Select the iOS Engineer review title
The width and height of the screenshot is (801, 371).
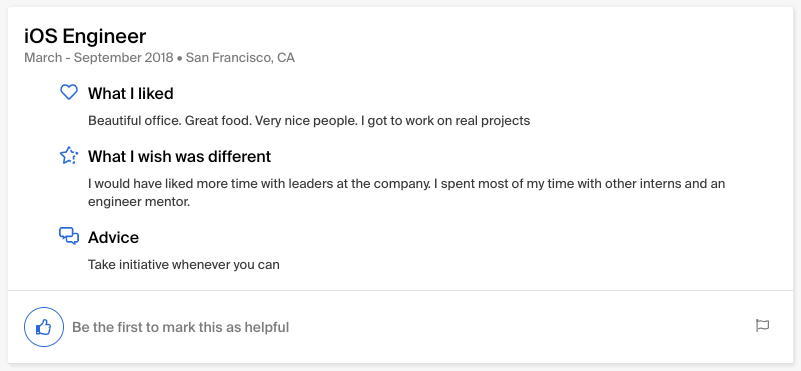tap(85, 36)
